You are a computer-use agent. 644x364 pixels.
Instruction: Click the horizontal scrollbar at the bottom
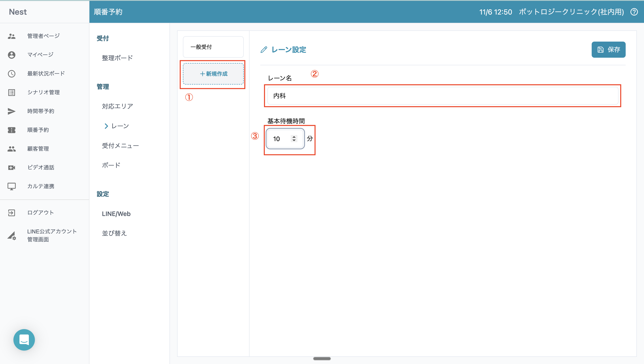(322, 358)
